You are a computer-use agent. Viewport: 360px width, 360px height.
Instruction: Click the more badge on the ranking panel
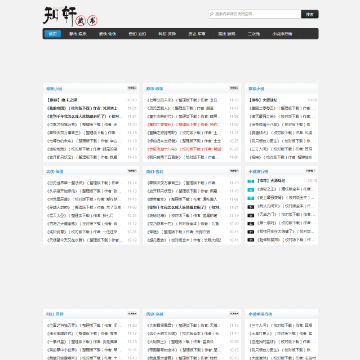pyautogui.click(x=311, y=171)
